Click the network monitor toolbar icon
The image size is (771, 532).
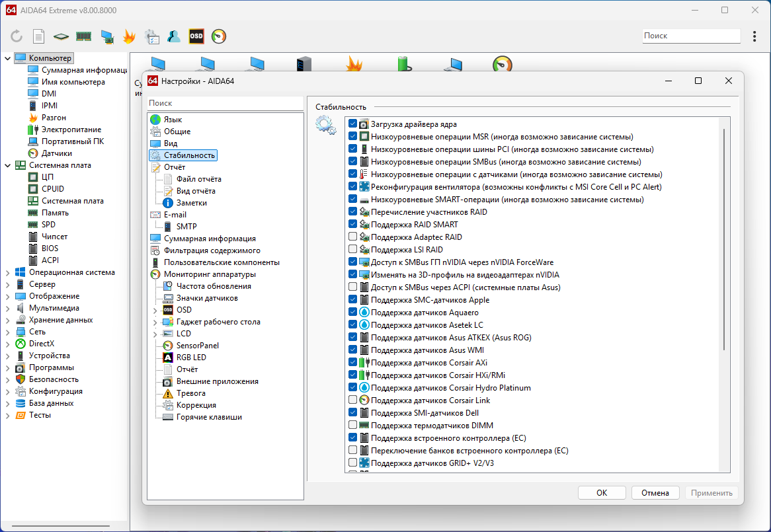pyautogui.click(x=107, y=36)
